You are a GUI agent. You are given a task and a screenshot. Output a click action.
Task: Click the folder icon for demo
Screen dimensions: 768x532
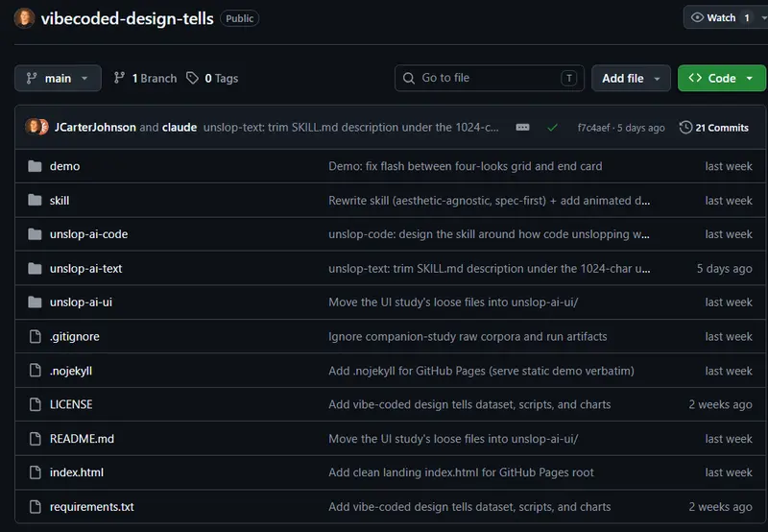35,166
